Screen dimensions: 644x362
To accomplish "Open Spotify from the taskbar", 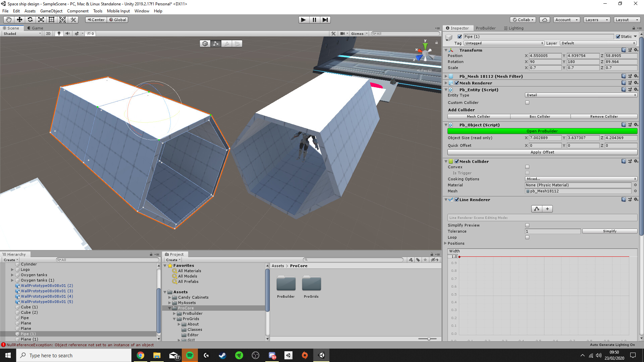I will pos(190,355).
